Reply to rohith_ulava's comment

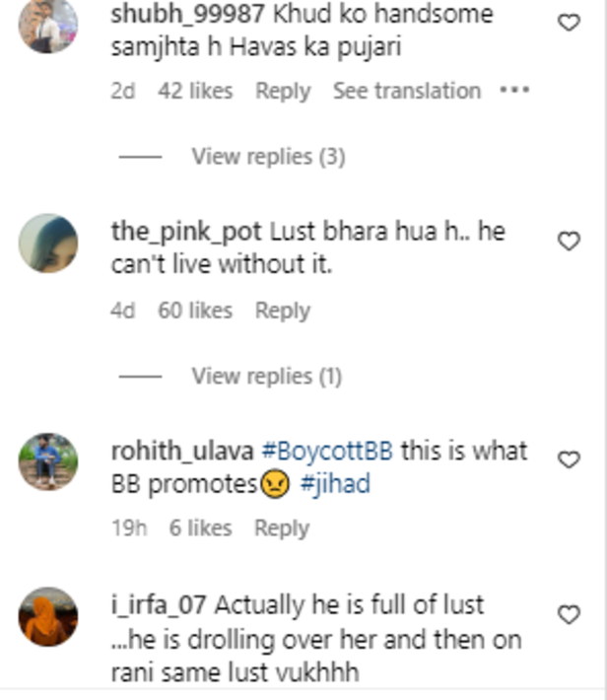282,528
